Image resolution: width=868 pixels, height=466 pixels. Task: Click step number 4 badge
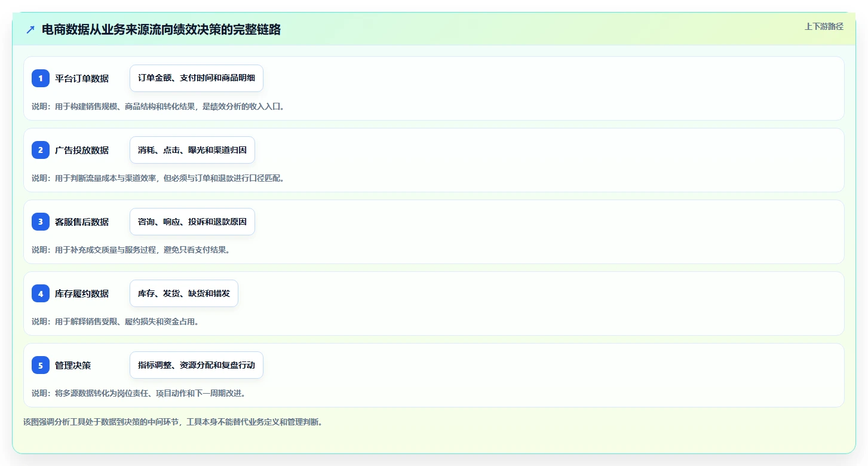tap(41, 293)
